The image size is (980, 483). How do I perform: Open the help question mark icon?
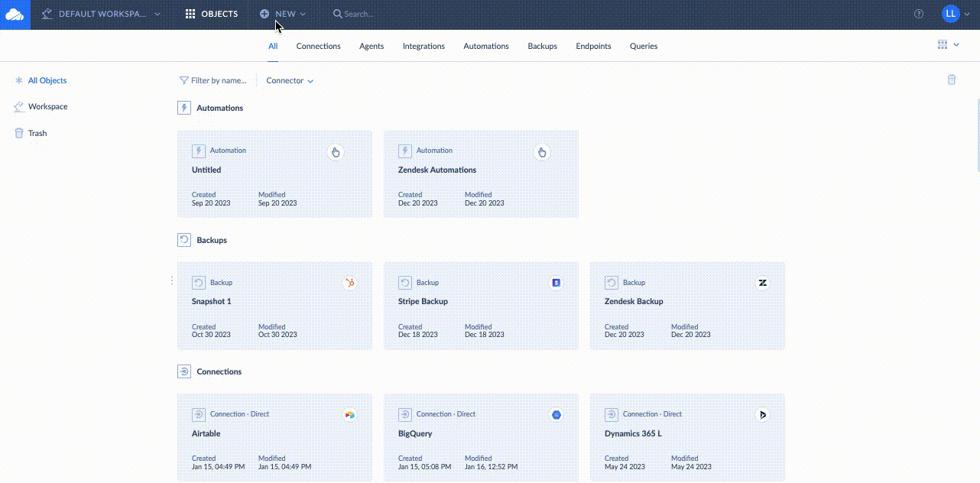918,14
